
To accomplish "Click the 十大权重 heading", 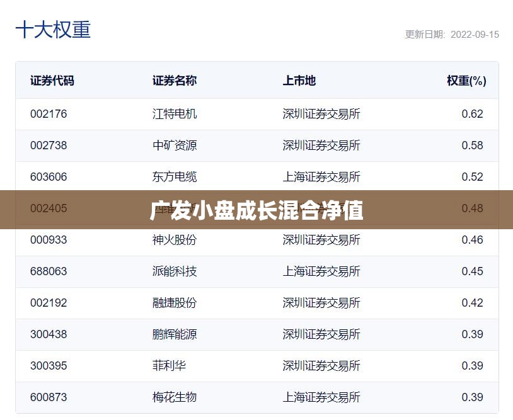I will coord(53,30).
